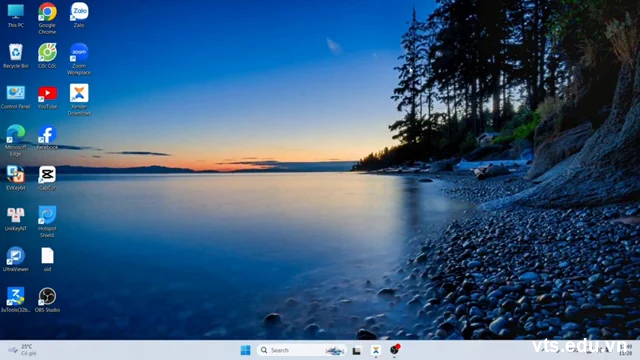
Task: Select the EVKey64 desktop icon
Action: [x=16, y=178]
